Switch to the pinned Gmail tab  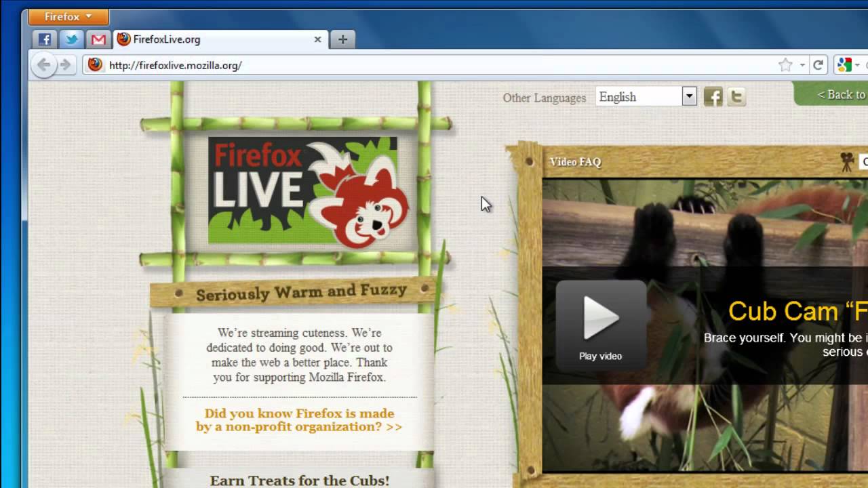(98, 39)
